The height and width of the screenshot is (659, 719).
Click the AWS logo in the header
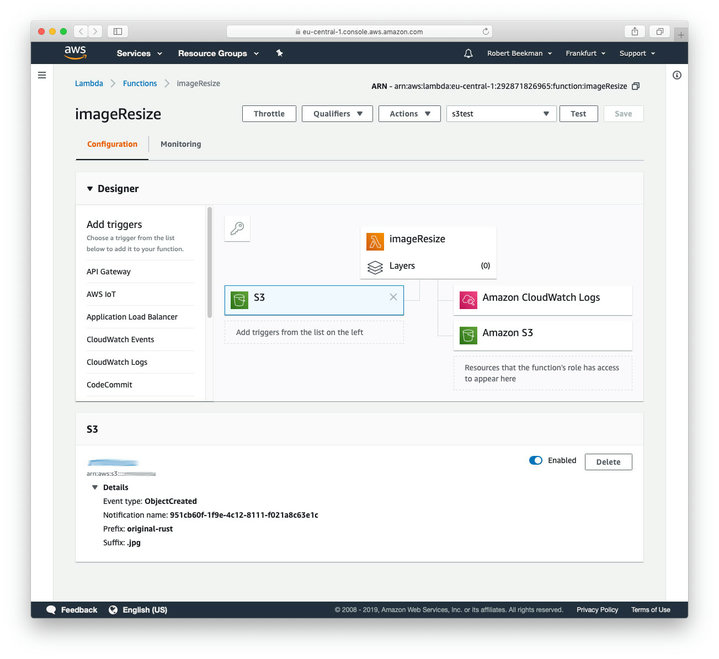tap(75, 53)
